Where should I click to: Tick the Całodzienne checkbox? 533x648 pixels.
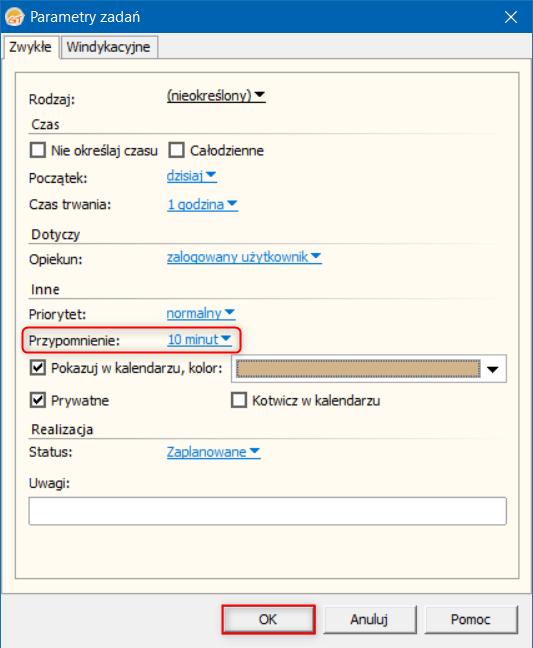click(176, 150)
